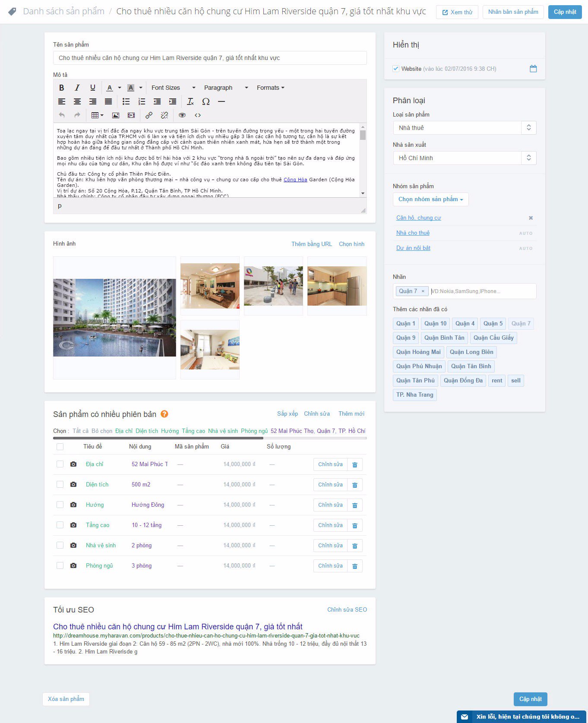Apply background highlight color button
Viewport: 588px width, 723px height.
coord(131,88)
